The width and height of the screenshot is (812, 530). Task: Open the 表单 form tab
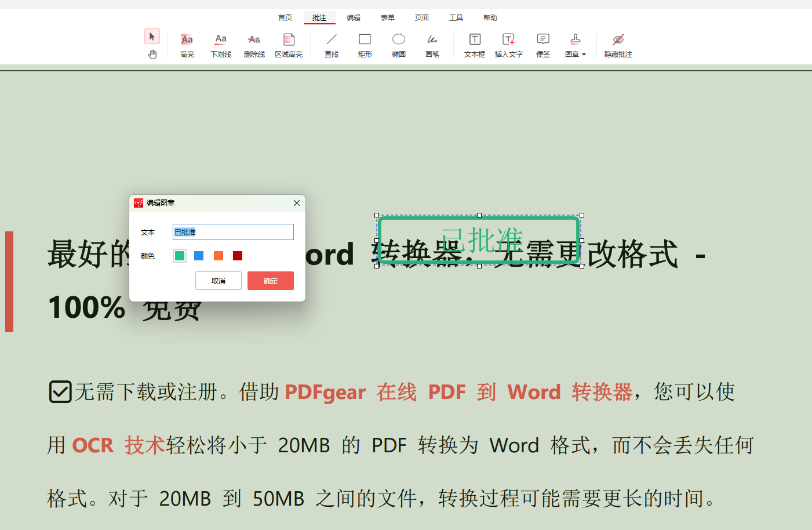(388, 18)
